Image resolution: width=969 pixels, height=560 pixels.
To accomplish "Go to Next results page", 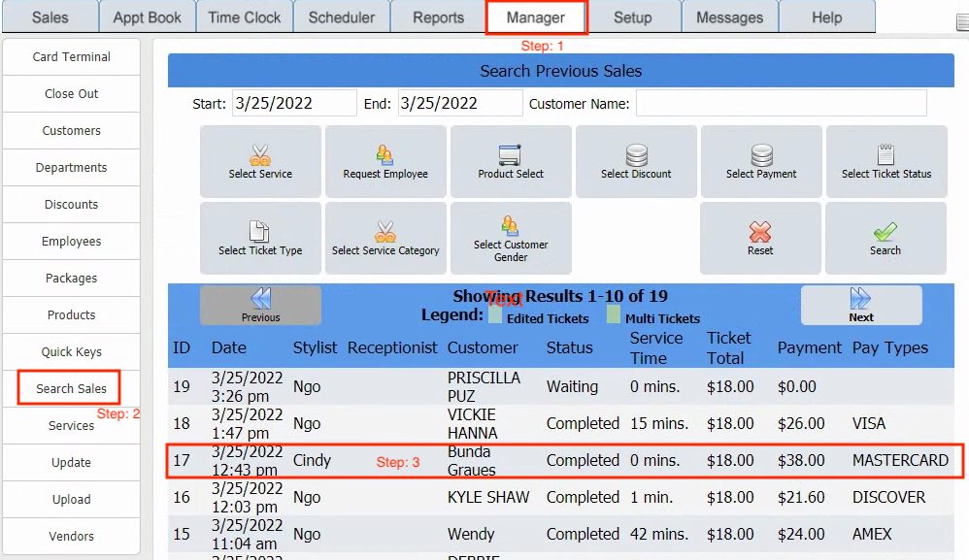I will [861, 305].
